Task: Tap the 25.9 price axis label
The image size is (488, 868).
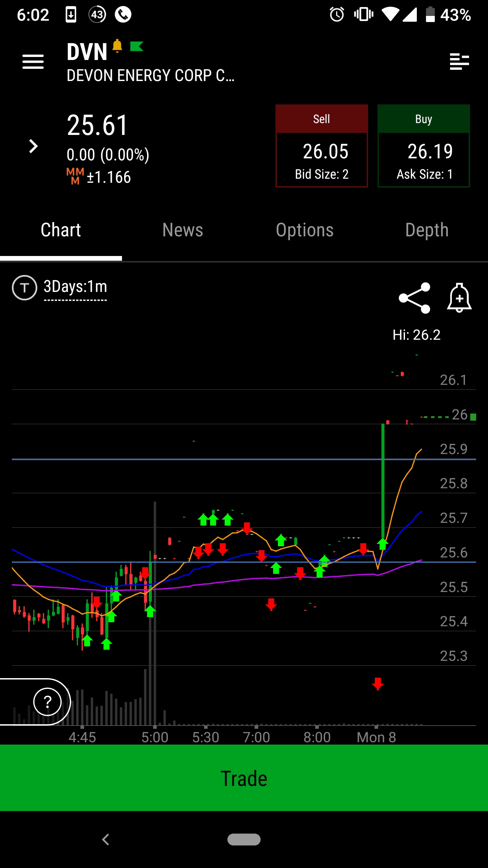Action: coord(454,449)
